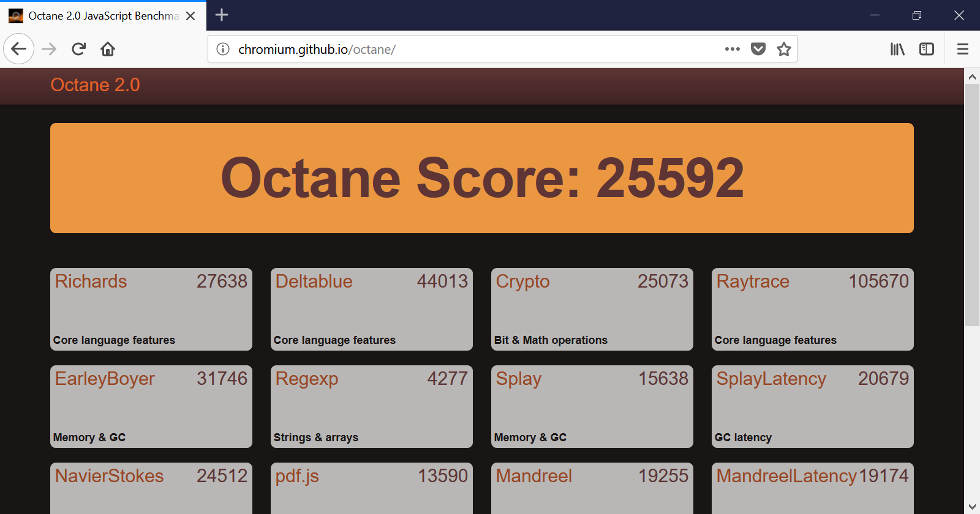Click the SplayLatency score 20679
The height and width of the screenshot is (514, 980).
[883, 379]
